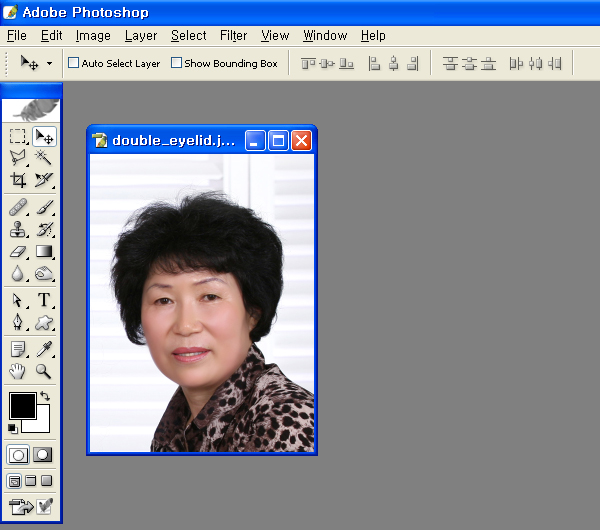The width and height of the screenshot is (600, 530).
Task: Enable Auto Select Layer checkbox
Action: [73, 62]
